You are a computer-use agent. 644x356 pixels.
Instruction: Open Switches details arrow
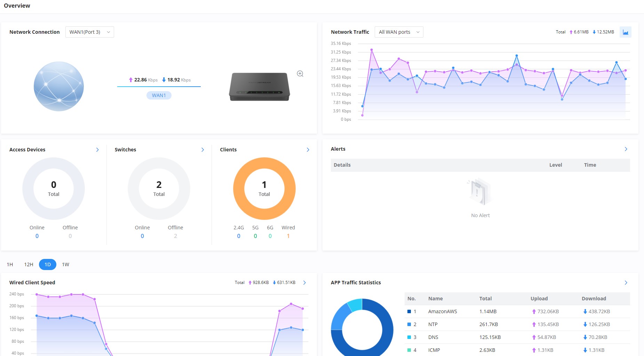point(203,150)
